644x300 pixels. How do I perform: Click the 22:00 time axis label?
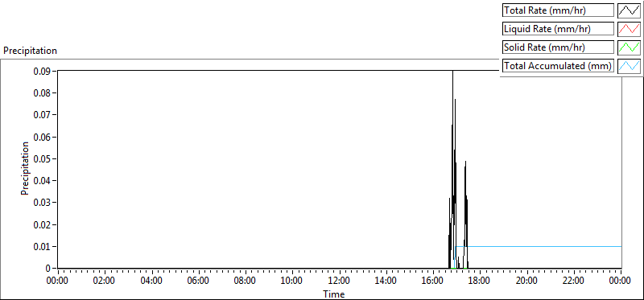click(574, 281)
